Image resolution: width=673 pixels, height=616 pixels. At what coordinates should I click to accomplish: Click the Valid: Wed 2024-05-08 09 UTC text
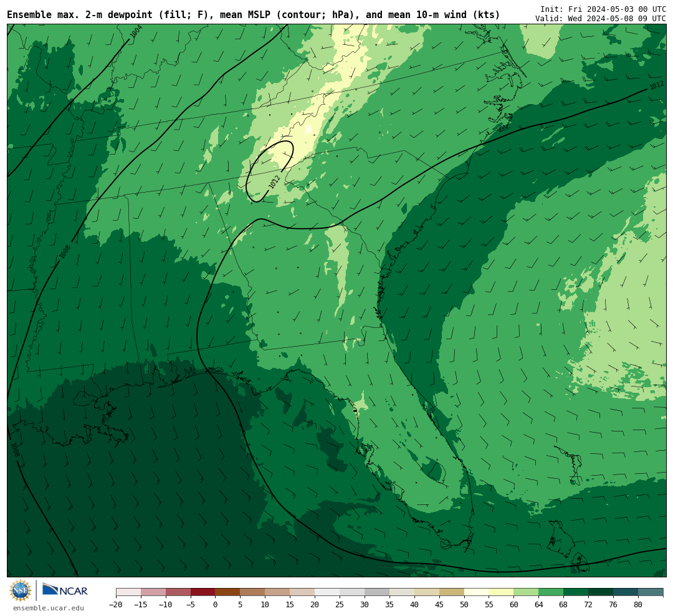pos(601,19)
